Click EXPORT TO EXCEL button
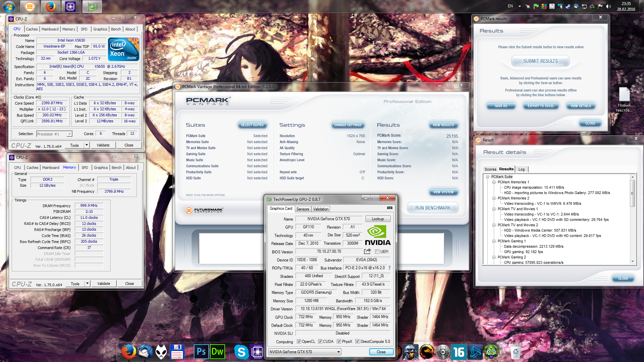Image resolution: width=644 pixels, height=362 pixels. tap(541, 106)
